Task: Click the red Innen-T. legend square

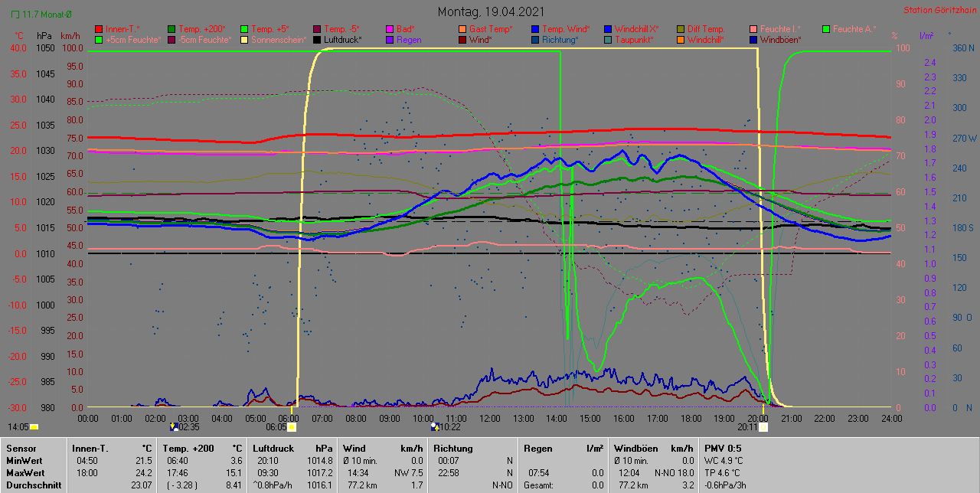Action: [99, 28]
